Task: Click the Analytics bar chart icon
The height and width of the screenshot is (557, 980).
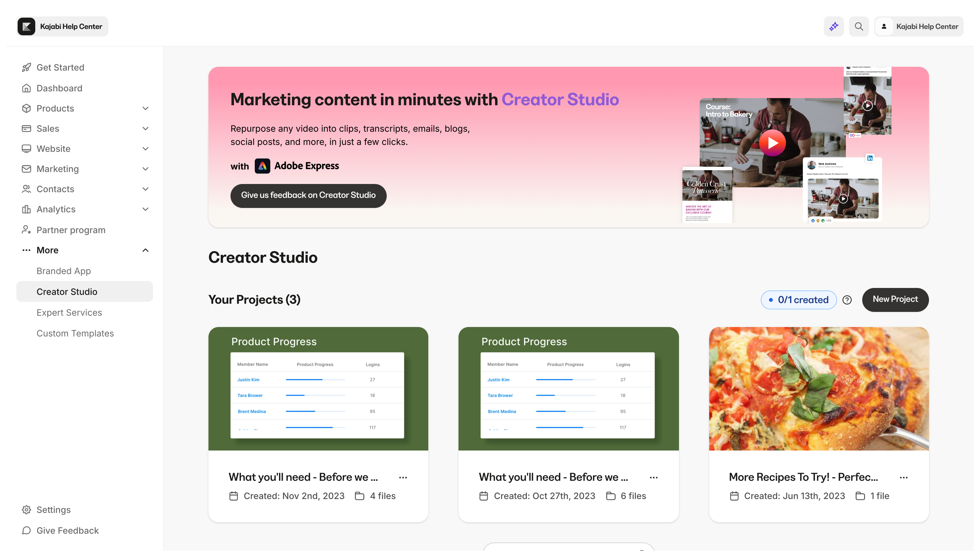Action: pos(26,209)
